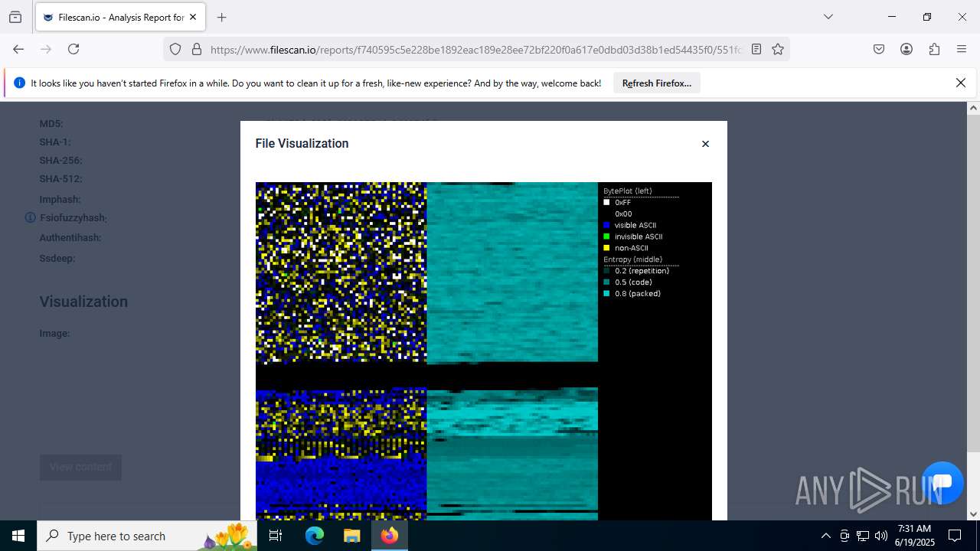Click the 'visible ASCII' legend label
Screen dimensions: 980x551
tap(635, 225)
